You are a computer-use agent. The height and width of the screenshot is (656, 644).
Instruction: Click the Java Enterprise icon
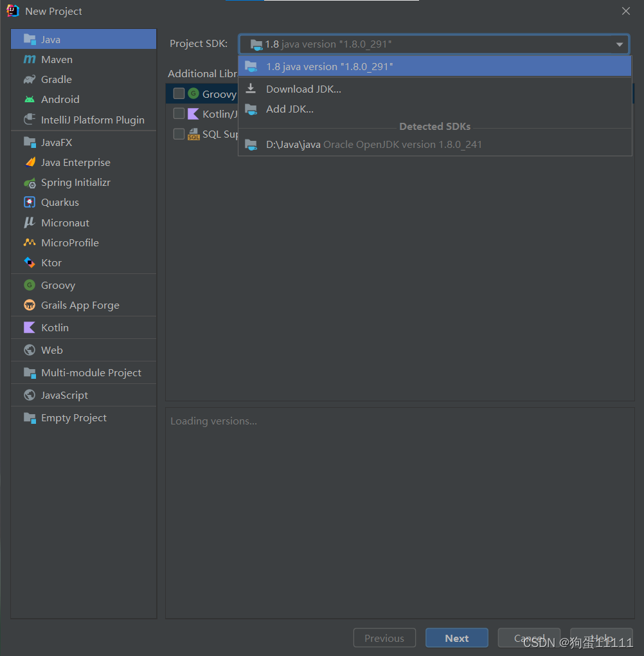point(30,162)
